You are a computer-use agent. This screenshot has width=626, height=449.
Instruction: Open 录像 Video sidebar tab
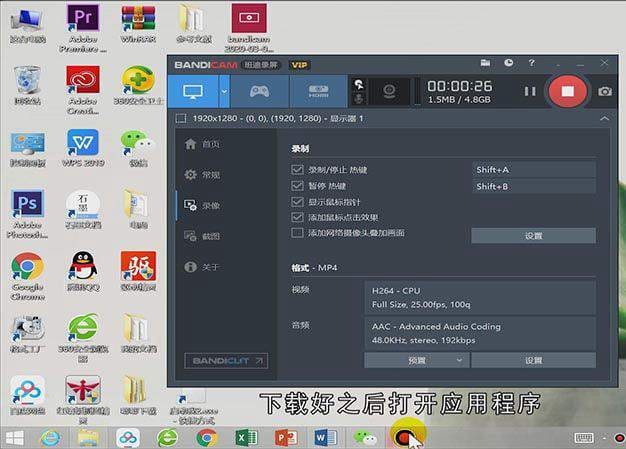point(203,206)
